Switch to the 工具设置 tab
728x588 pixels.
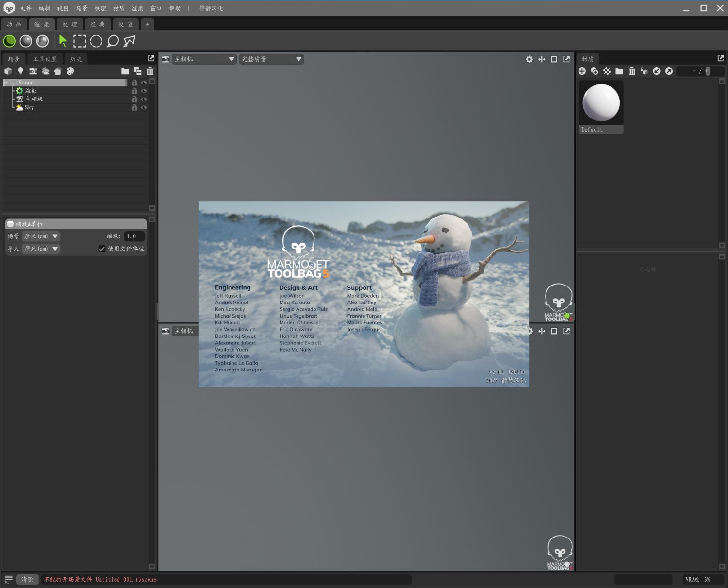[45, 59]
